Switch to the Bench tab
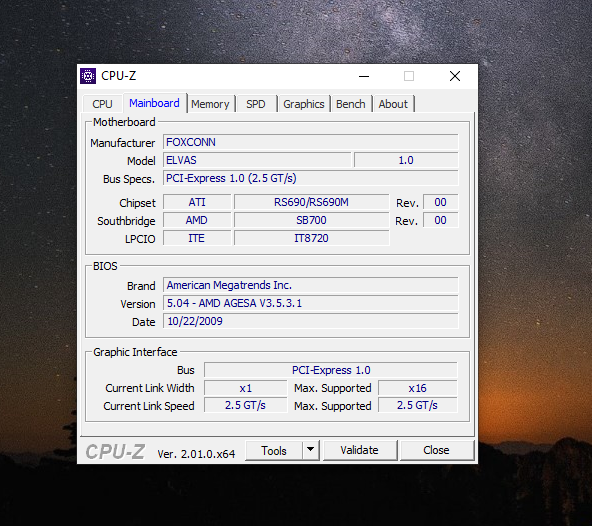The height and width of the screenshot is (528, 593). 351,104
